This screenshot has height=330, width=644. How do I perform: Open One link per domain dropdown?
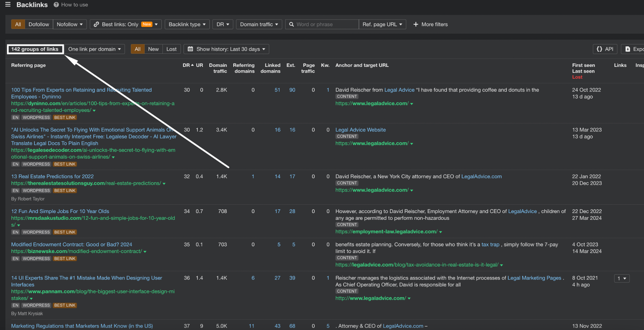point(94,49)
